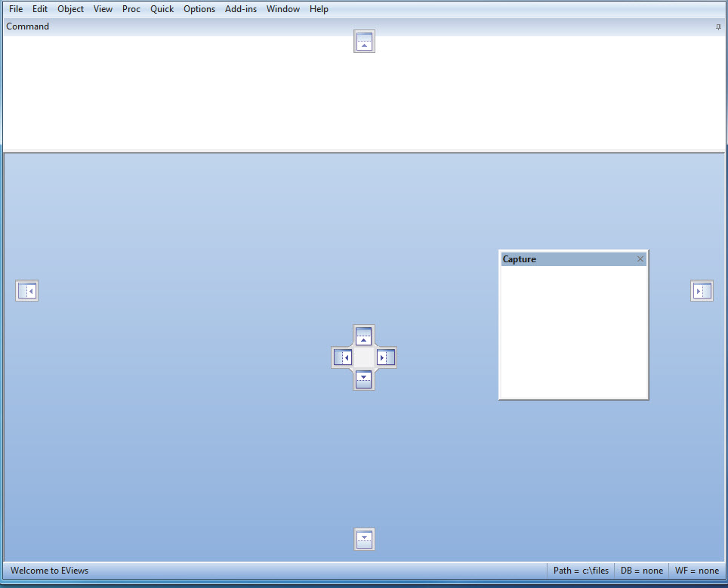Click the Path = c:\files status indicator
Screen dimensions: 728x588
click(580, 570)
